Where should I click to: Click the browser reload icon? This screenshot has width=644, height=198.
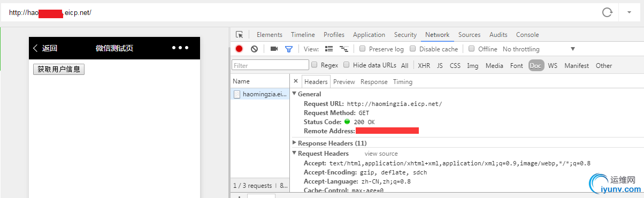coord(607,12)
